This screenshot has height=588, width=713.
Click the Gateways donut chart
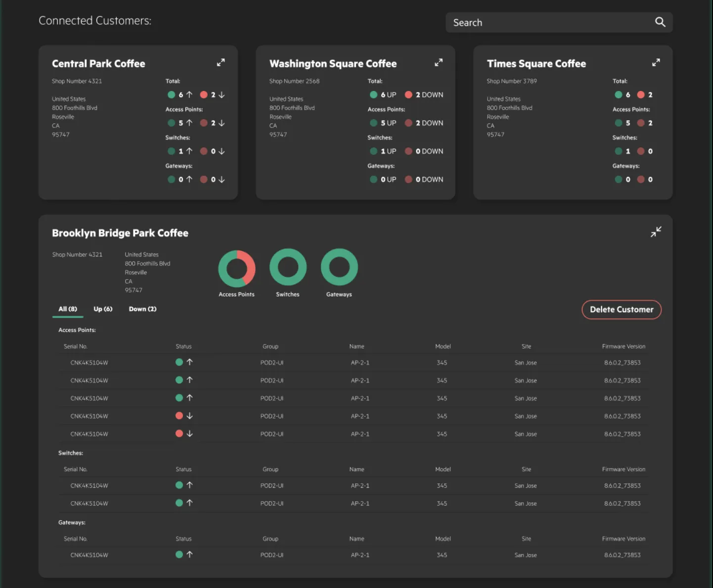click(x=339, y=268)
